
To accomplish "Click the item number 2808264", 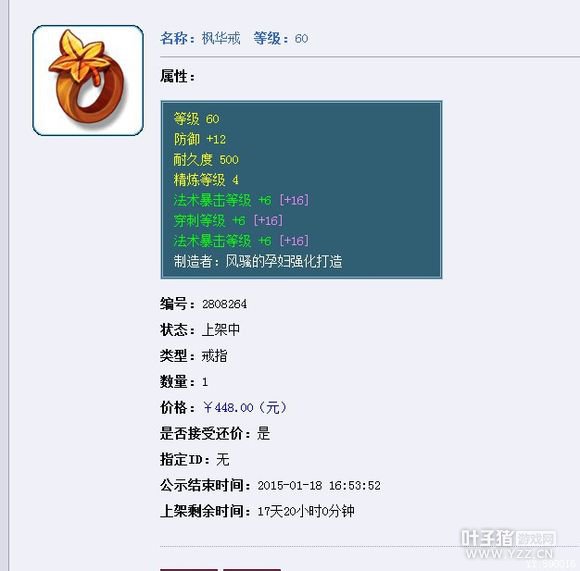I will pos(224,304).
